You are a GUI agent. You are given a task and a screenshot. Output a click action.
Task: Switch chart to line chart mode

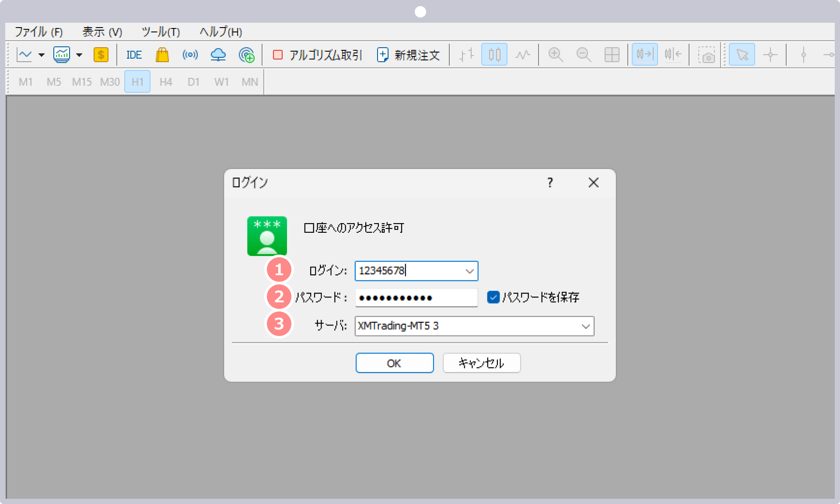pyautogui.click(x=523, y=55)
